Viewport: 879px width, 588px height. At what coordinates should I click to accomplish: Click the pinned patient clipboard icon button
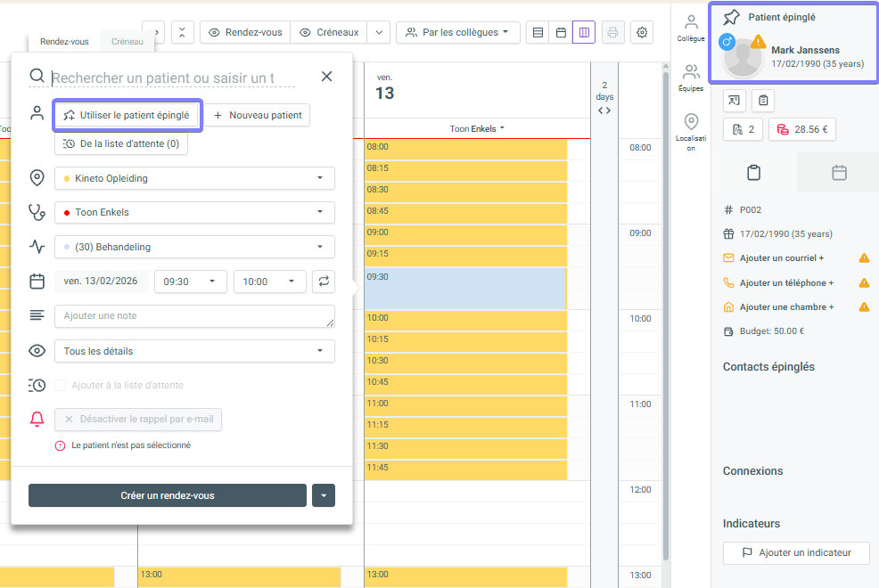click(763, 101)
